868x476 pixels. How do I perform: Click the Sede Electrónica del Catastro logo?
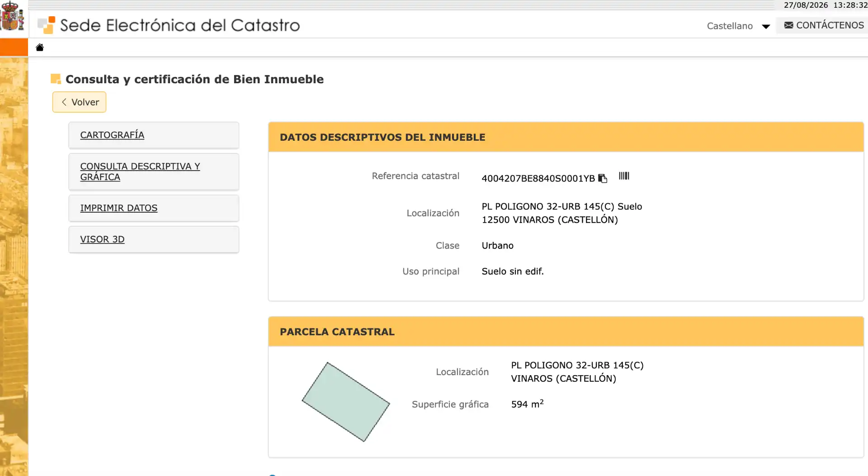169,25
